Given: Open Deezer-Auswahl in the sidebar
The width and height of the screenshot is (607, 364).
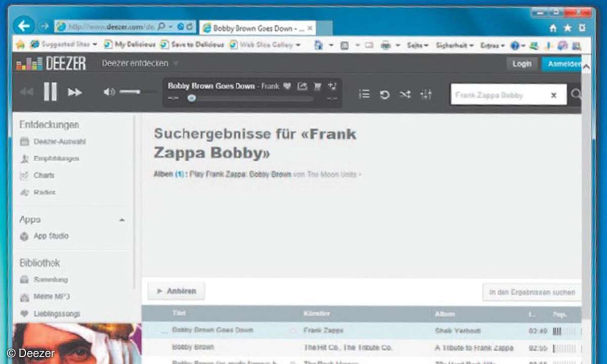Looking at the screenshot, I should tap(53, 142).
